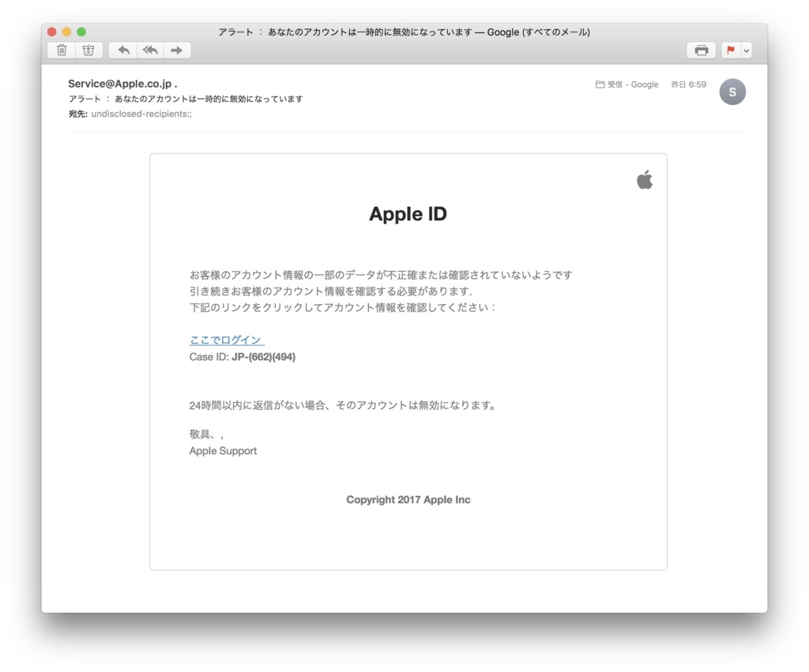The image size is (809, 672).
Task: Click the 24時間以内 warning sentence
Action: click(342, 405)
